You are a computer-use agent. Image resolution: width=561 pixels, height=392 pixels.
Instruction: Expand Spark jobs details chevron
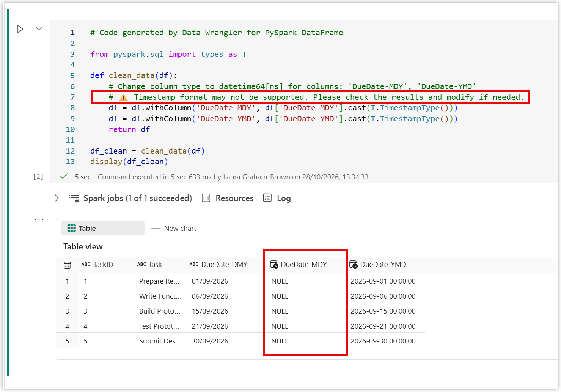pos(57,198)
